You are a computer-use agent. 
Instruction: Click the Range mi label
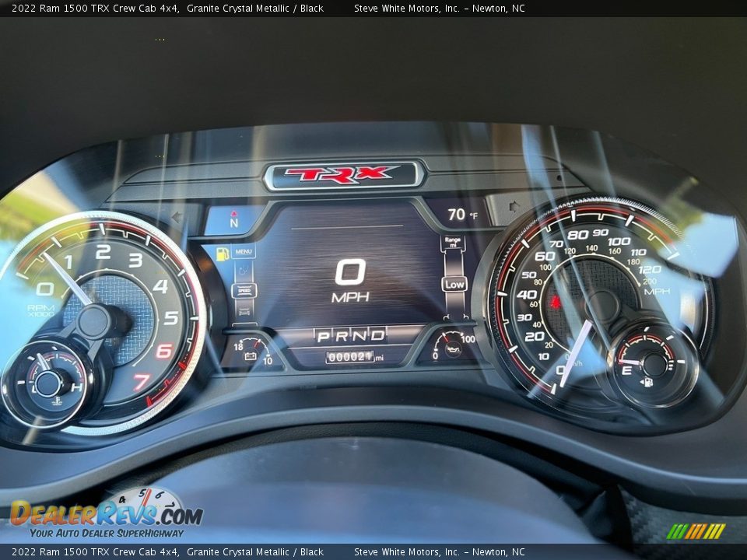(x=453, y=243)
